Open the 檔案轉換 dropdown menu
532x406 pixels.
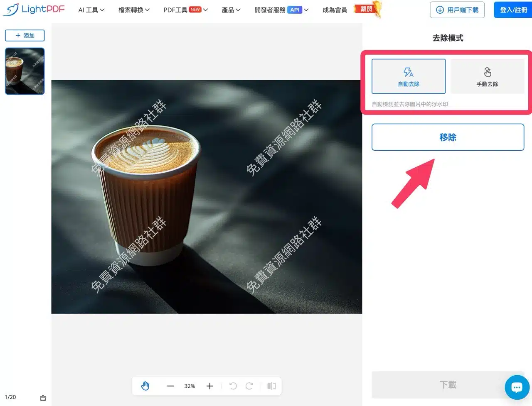pos(134,10)
